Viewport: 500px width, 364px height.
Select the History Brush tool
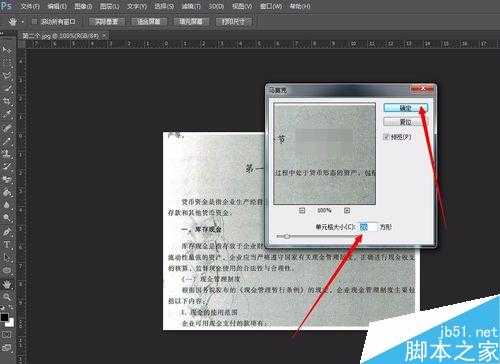[7, 166]
